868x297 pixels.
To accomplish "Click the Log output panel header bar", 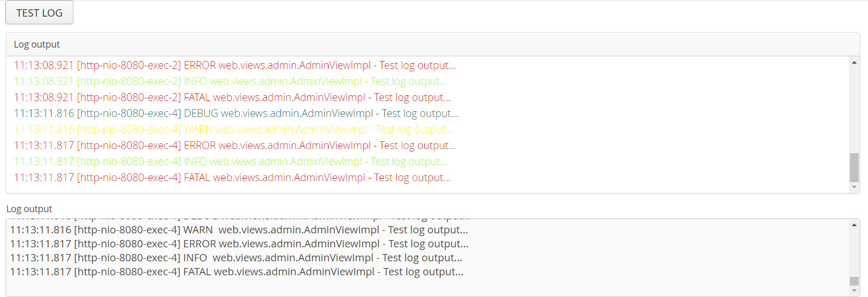I will click(x=433, y=44).
